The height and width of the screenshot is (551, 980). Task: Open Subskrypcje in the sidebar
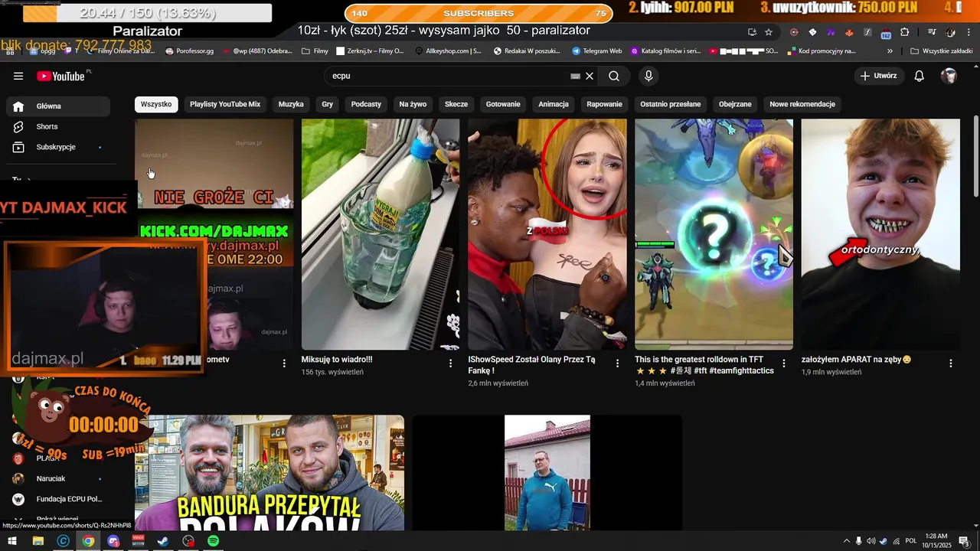(58, 147)
